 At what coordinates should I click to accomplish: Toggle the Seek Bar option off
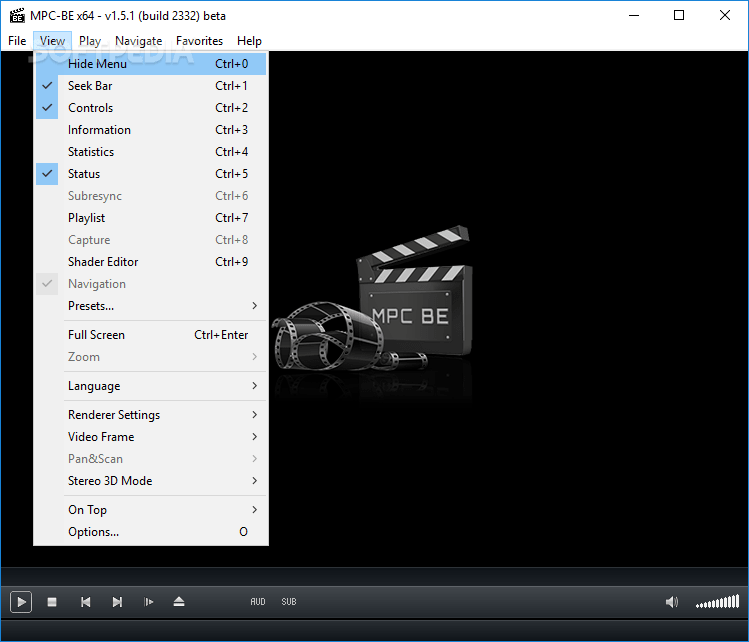(151, 86)
